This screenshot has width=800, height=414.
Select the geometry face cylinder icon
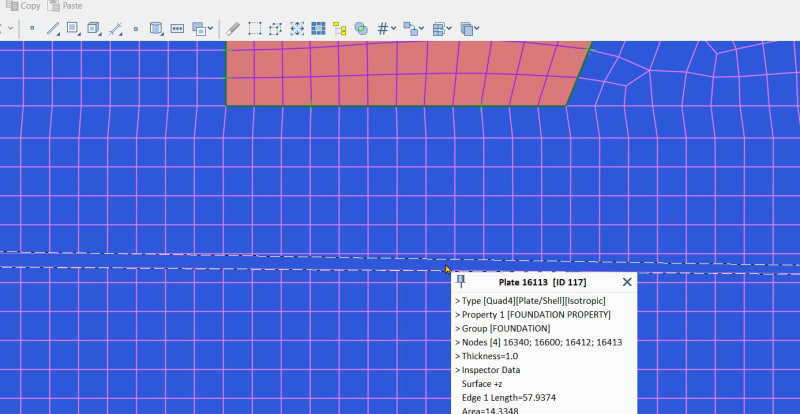pyautogui.click(x=156, y=29)
